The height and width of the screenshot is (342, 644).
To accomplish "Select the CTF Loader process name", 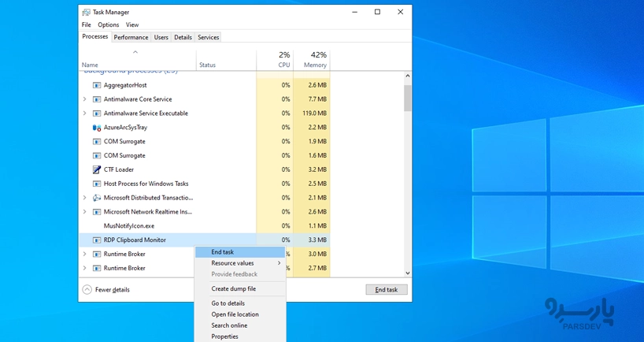I will [x=119, y=169].
